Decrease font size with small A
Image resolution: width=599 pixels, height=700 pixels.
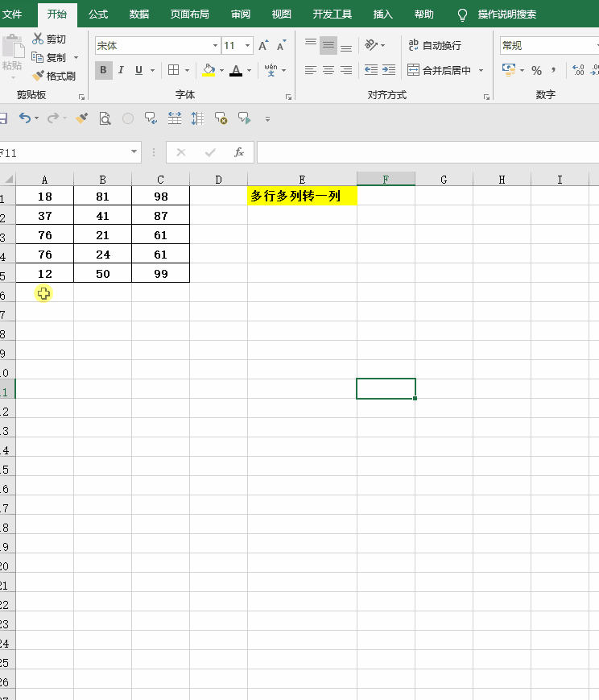281,46
